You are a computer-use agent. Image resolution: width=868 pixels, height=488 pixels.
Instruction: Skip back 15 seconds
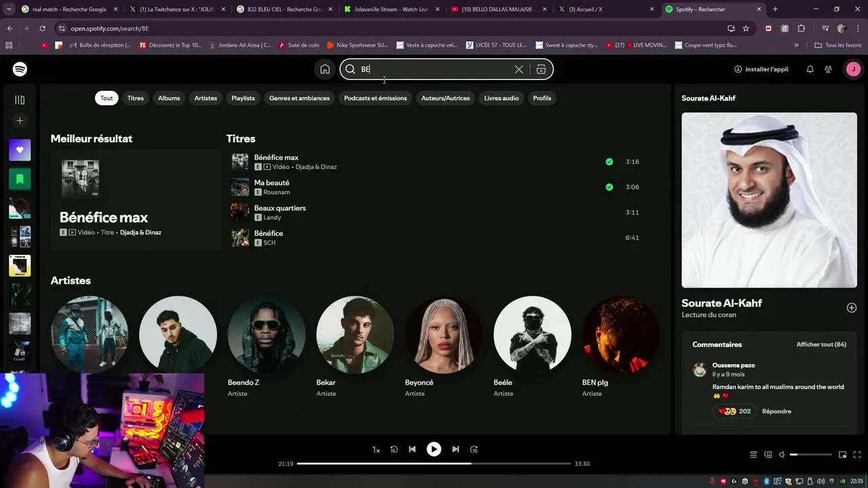point(394,449)
